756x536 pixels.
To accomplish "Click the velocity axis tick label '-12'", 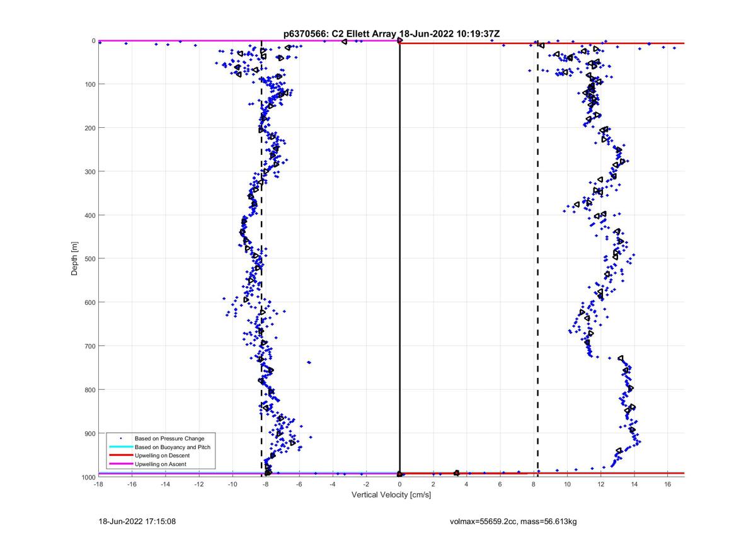I will click(x=198, y=484).
